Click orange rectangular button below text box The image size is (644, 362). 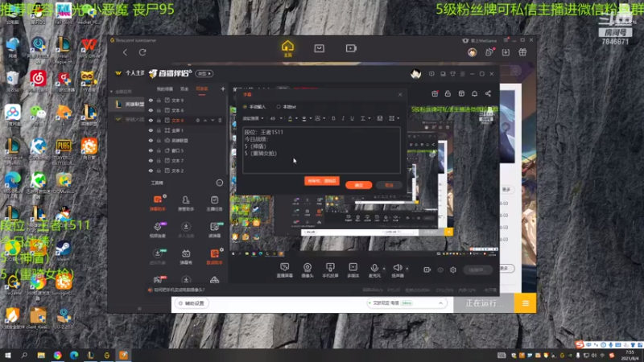coord(321,180)
